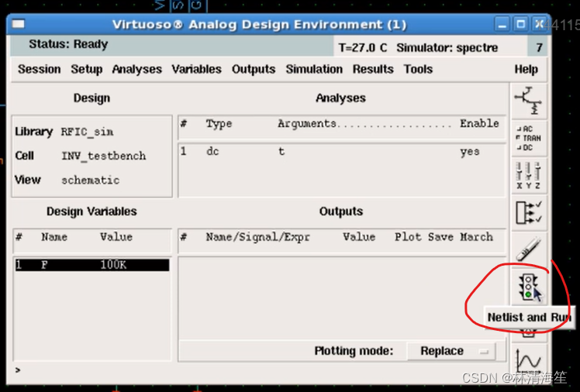Viewport: 580px width, 392px height.
Task: Open the Outputs menu
Action: coord(254,69)
